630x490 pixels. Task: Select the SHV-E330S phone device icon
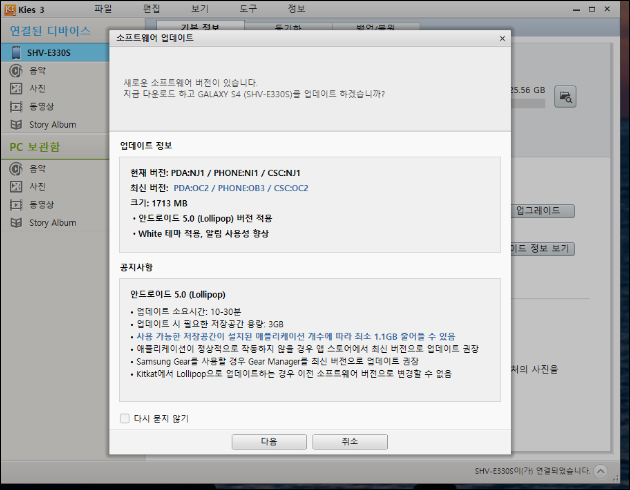point(16,53)
